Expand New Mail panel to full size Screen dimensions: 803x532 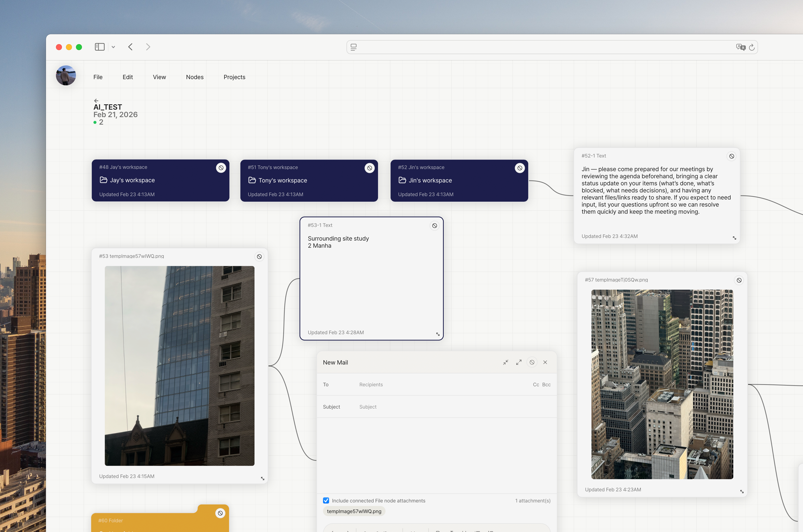pyautogui.click(x=518, y=362)
